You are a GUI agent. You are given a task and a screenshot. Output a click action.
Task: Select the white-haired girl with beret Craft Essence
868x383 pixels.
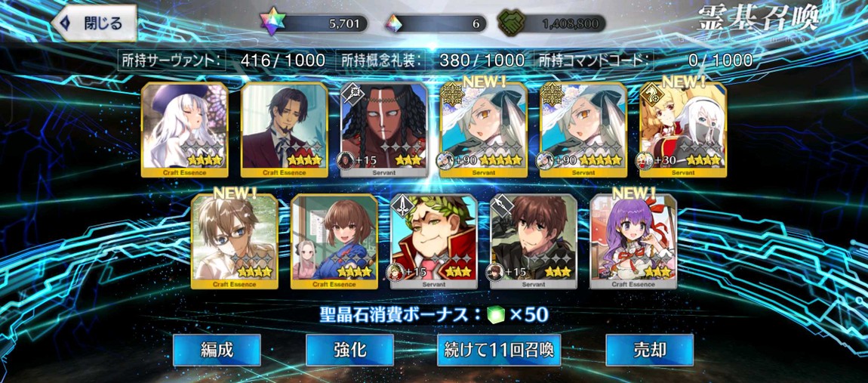pos(184,130)
